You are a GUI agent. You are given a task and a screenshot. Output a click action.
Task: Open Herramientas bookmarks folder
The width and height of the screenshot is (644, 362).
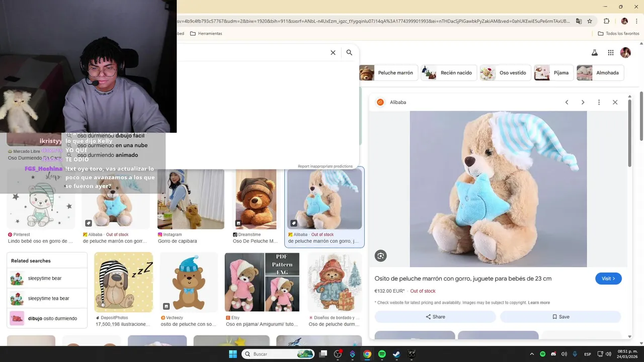[x=206, y=34]
